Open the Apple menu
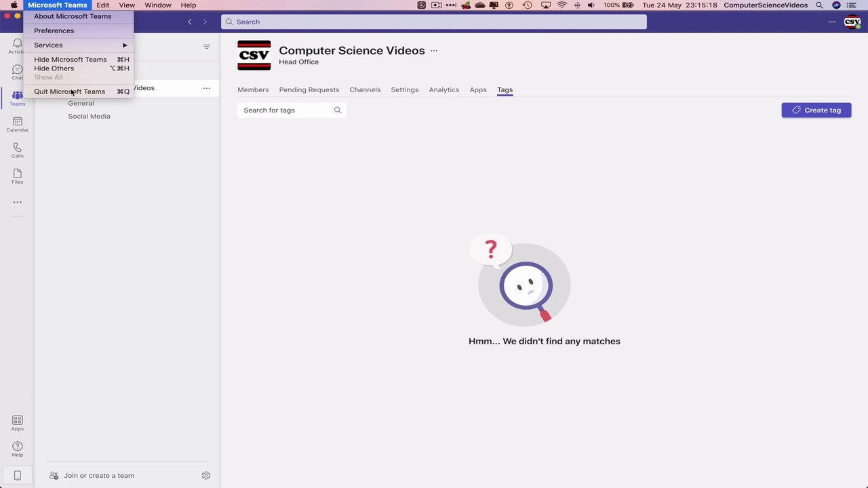 tap(14, 5)
